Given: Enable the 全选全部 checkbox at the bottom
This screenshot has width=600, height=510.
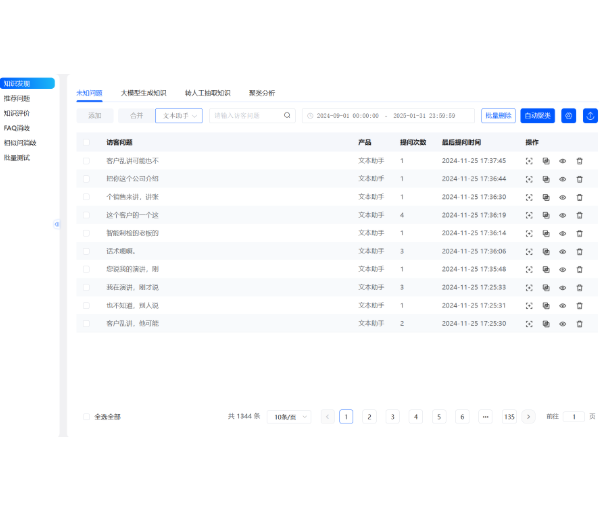Looking at the screenshot, I should click(86, 416).
